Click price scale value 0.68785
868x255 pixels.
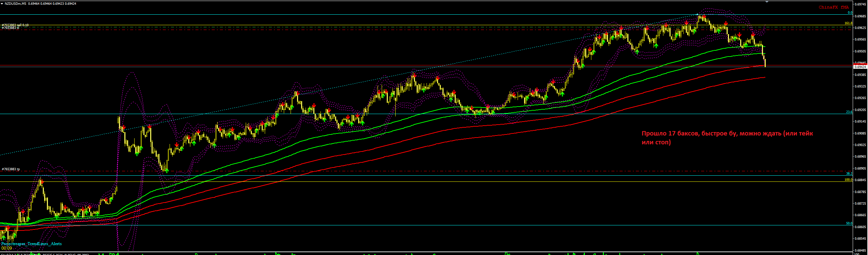(x=861, y=192)
